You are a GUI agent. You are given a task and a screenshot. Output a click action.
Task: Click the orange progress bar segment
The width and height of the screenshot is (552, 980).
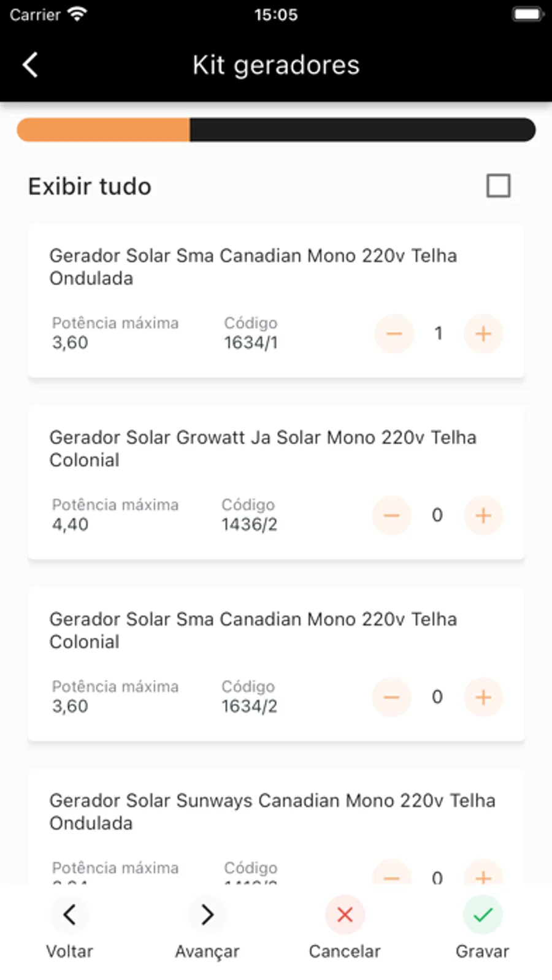click(103, 130)
